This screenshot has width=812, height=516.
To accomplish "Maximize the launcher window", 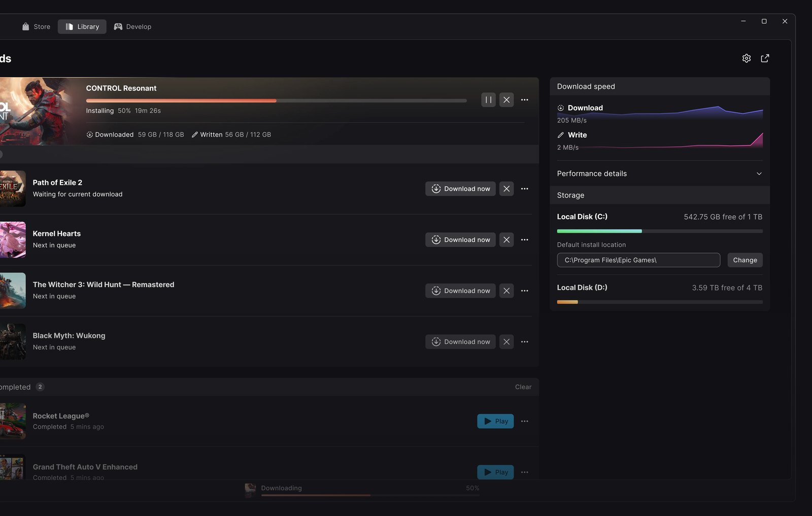I will pyautogui.click(x=764, y=21).
